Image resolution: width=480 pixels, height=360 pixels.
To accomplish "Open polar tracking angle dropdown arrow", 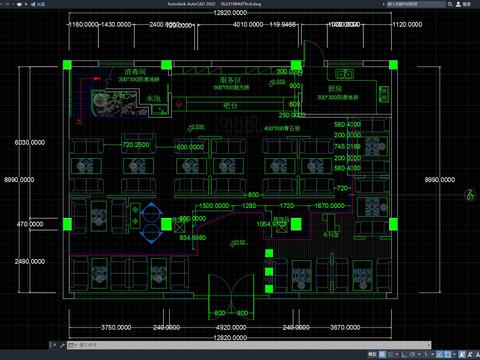I will click(419, 354).
